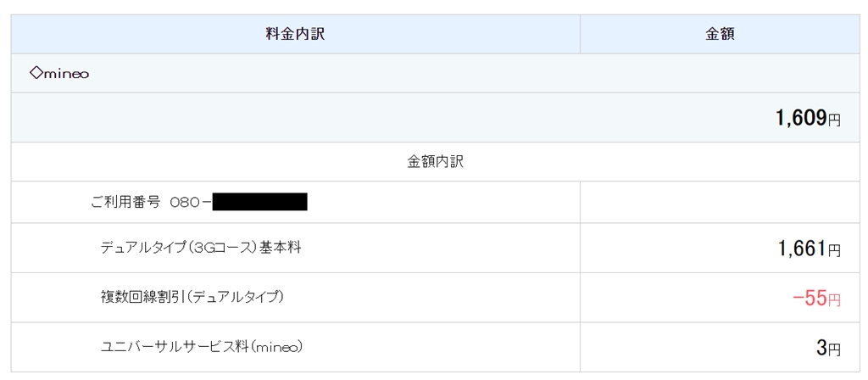
Task: Click the ご利用番号 label
Action: [x=125, y=203]
